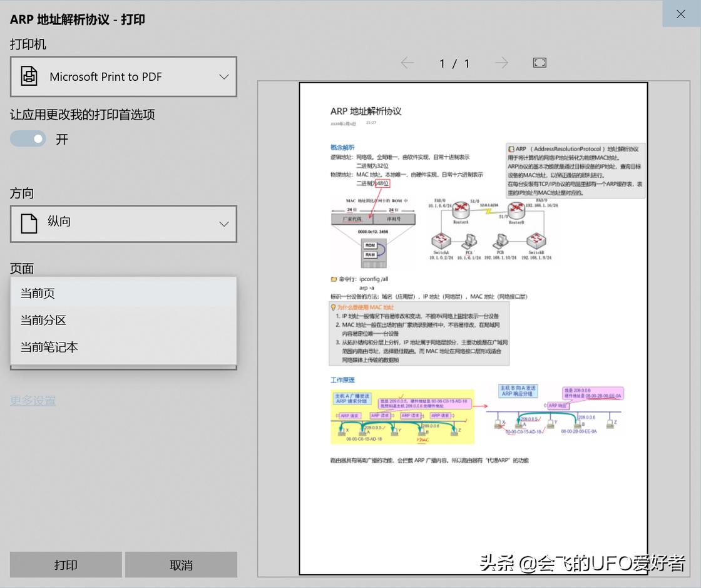Select 当前页 from the page list

(38, 292)
